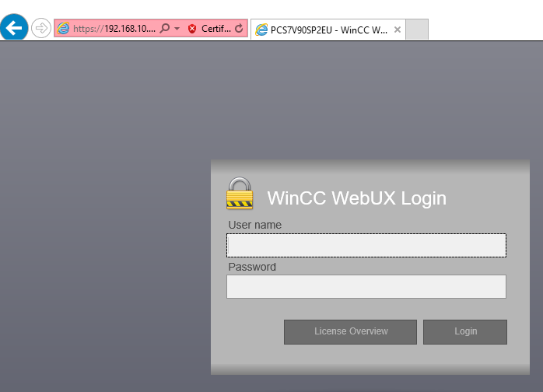Open License Overview
This screenshot has width=543, height=392.
click(350, 332)
